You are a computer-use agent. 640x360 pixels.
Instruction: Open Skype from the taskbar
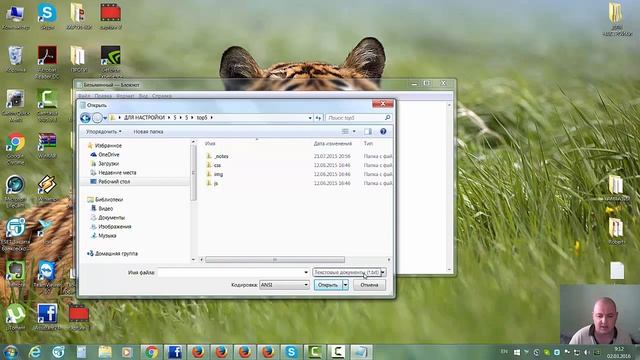coord(291,352)
